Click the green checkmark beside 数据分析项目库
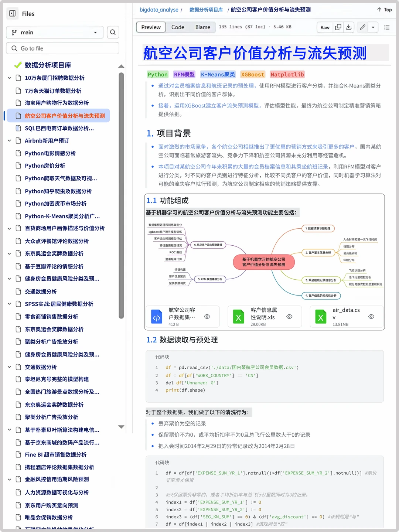This screenshot has width=399, height=532. [18, 65]
